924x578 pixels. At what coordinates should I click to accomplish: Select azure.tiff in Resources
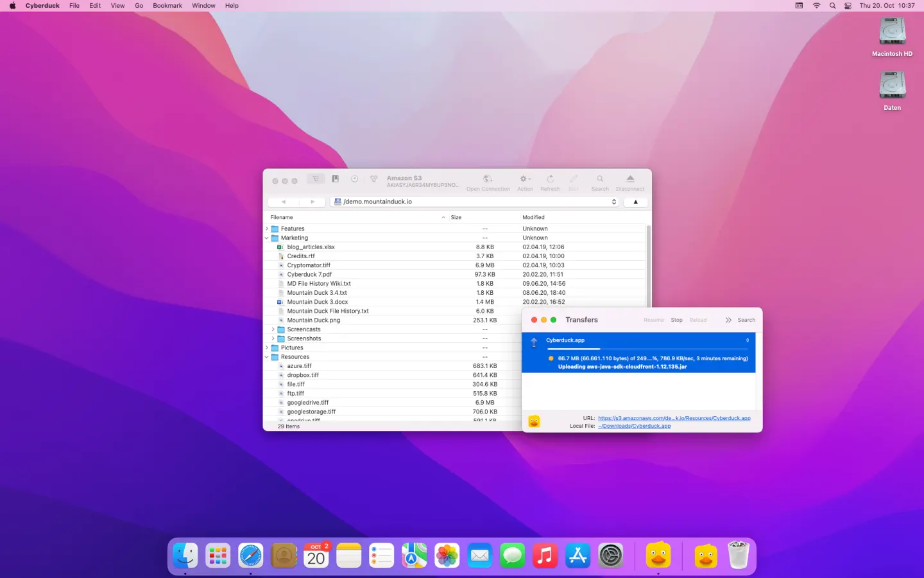click(x=299, y=366)
